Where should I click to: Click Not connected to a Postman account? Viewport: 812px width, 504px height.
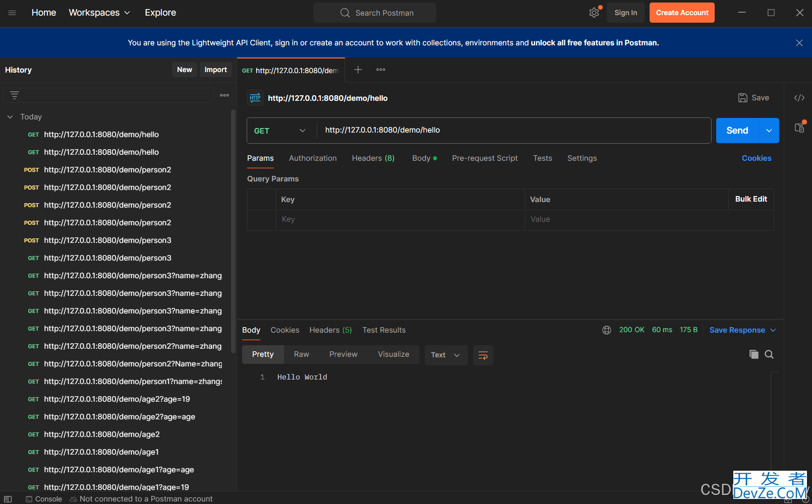[x=141, y=499]
